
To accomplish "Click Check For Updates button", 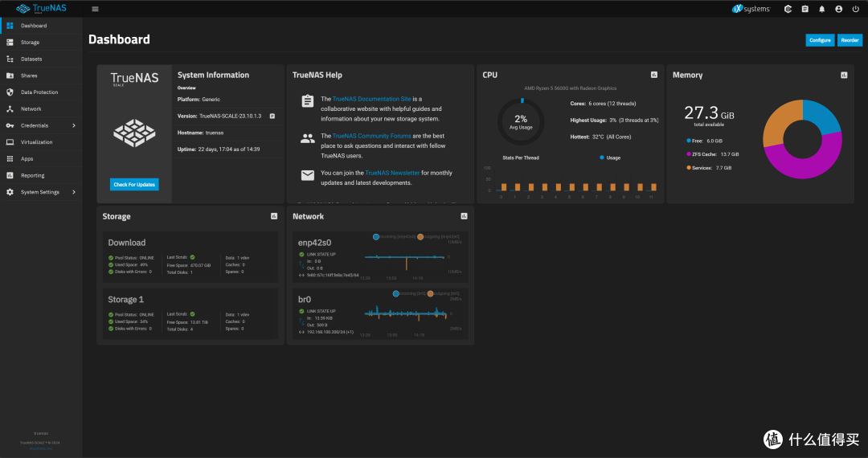I will click(134, 184).
